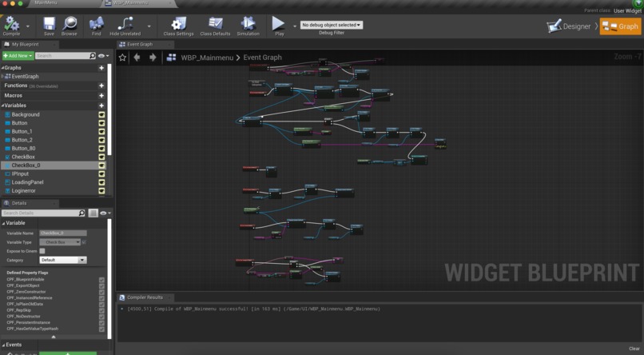Click the Find binoculars icon

pos(96,23)
